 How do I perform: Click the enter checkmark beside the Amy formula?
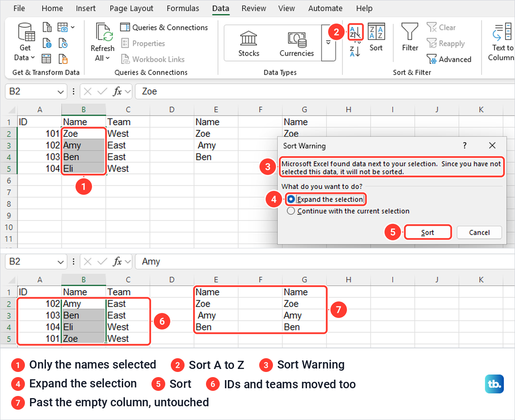click(x=102, y=262)
